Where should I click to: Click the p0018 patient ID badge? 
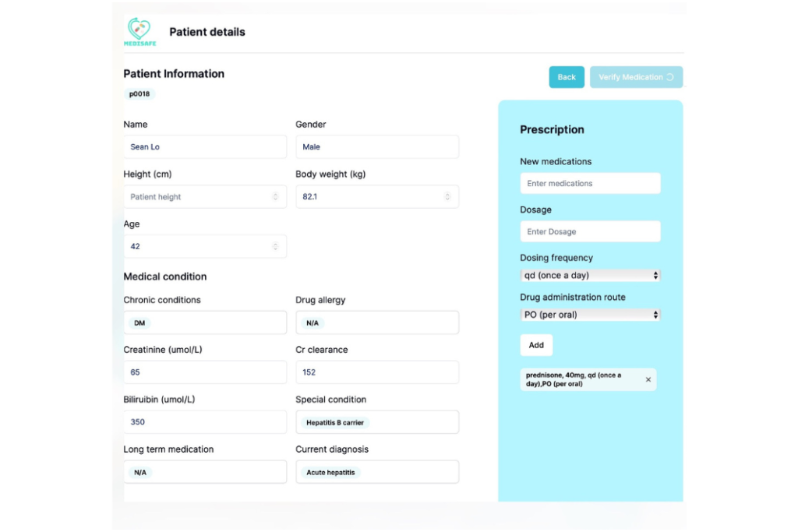139,94
